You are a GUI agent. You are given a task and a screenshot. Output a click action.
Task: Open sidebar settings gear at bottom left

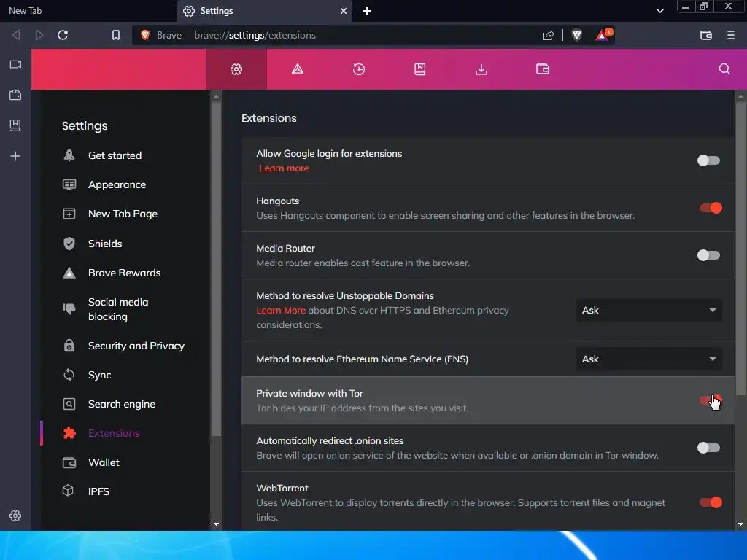(x=15, y=516)
